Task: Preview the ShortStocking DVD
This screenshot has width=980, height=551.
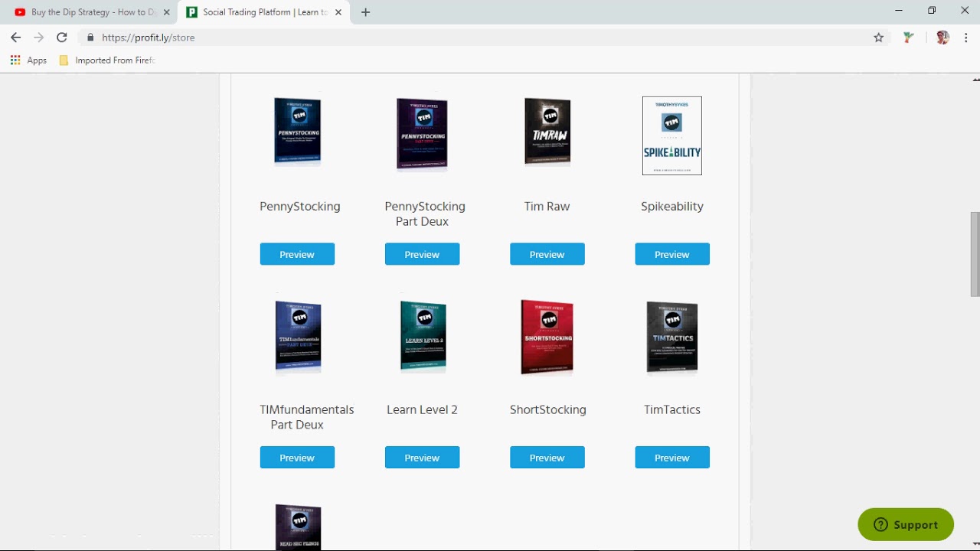Action: tap(547, 458)
